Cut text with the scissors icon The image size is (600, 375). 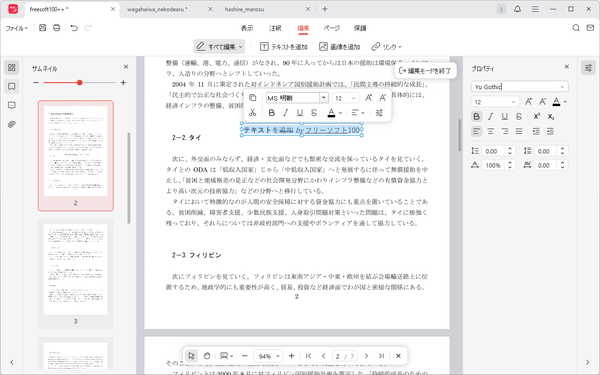(253, 112)
